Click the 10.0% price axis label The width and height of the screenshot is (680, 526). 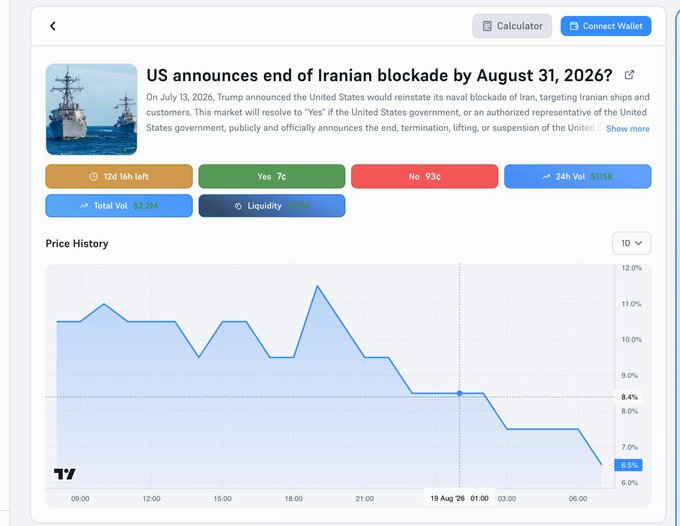click(631, 340)
